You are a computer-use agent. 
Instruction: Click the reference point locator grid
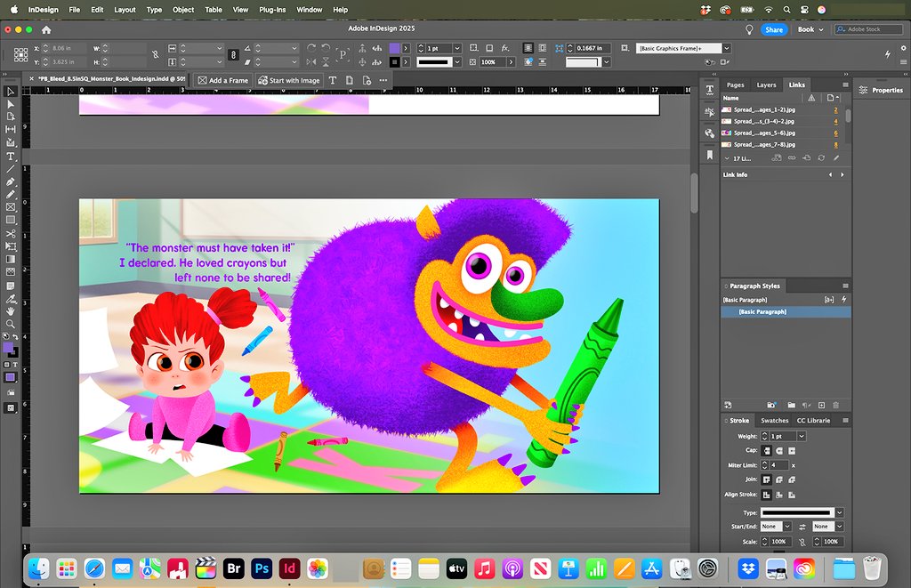click(x=21, y=54)
